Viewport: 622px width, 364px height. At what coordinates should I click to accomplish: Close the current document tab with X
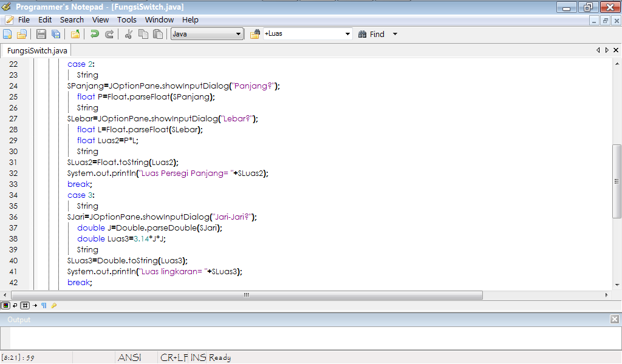[x=616, y=50]
